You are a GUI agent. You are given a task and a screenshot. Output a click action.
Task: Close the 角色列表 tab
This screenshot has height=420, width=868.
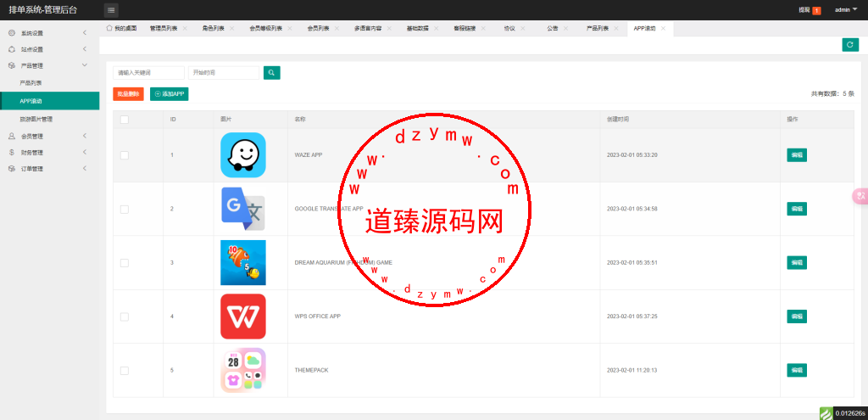(x=231, y=28)
